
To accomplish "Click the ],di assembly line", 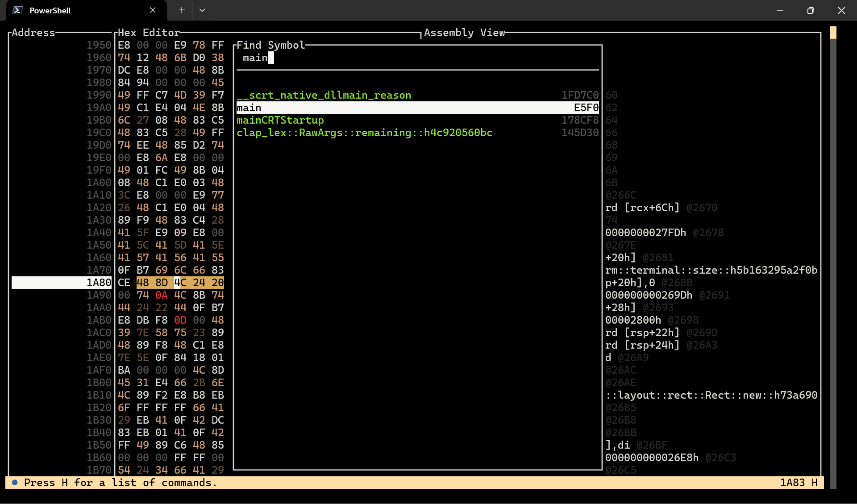I will coord(618,445).
